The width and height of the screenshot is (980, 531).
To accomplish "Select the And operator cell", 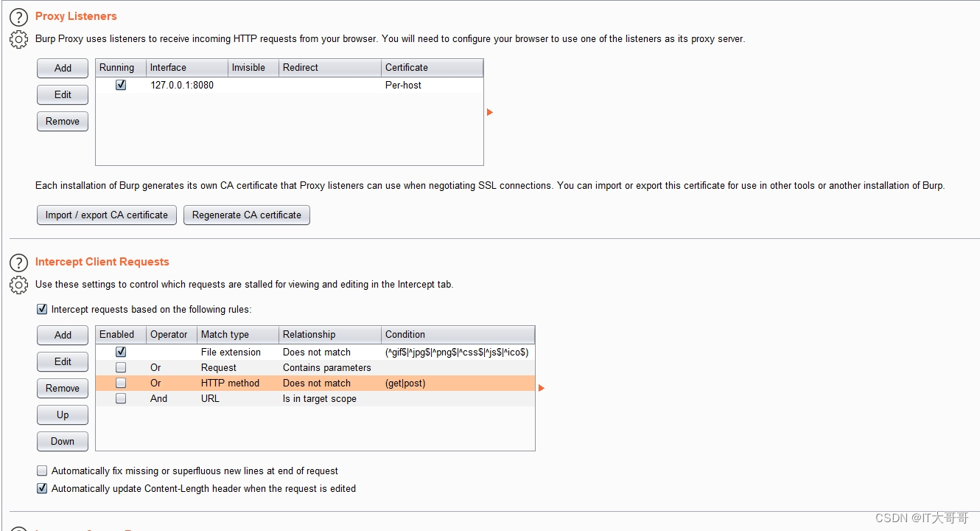I will (172, 398).
